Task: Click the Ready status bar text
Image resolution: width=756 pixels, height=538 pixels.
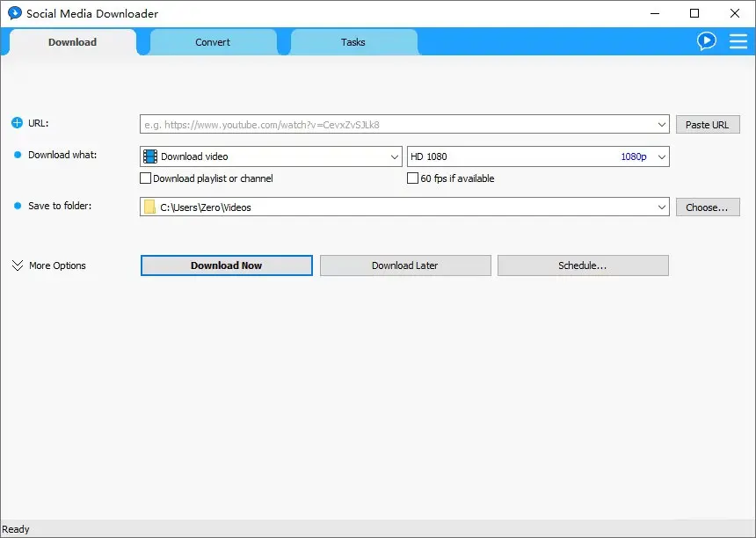Action: click(x=16, y=529)
